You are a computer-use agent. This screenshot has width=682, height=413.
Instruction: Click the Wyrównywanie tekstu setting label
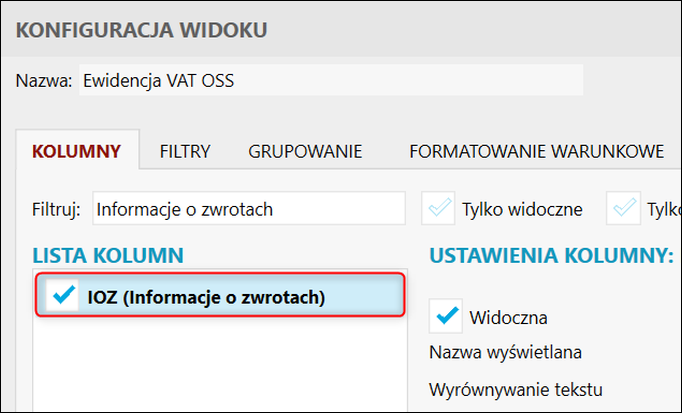pyautogui.click(x=514, y=387)
